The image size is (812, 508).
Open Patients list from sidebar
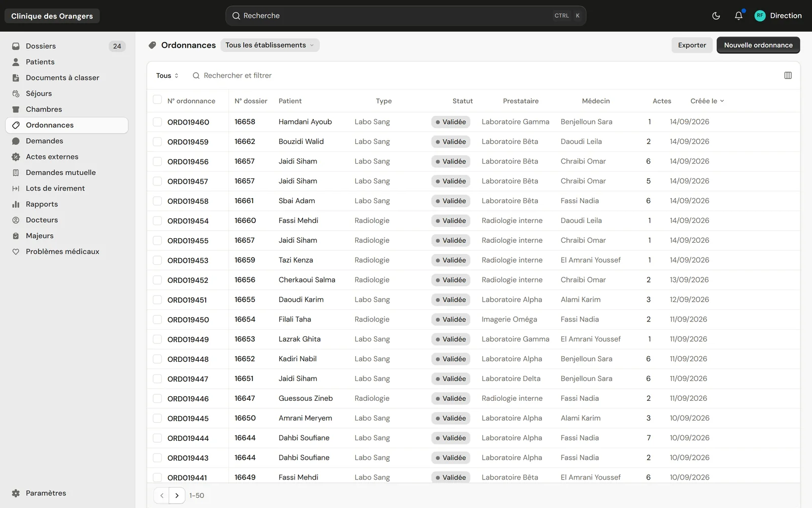tap(66, 62)
